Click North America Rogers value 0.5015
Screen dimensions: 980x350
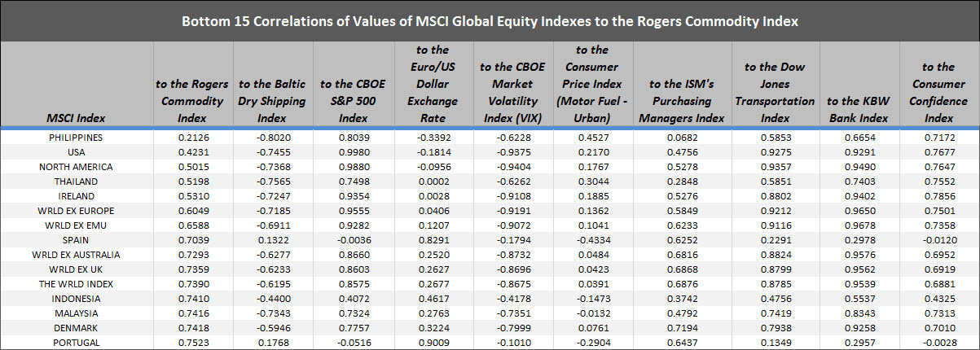click(192, 167)
